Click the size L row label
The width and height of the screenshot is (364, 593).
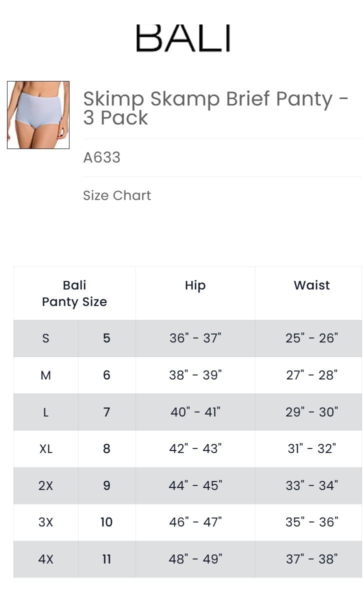(x=45, y=412)
